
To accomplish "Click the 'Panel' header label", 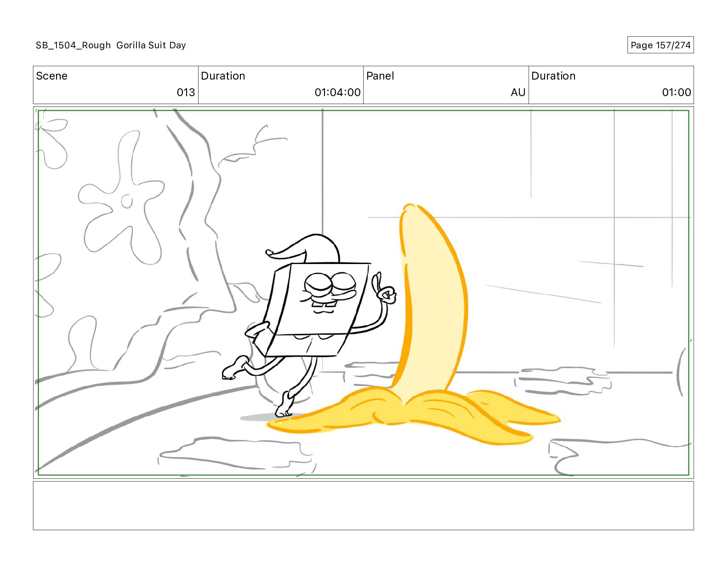I will point(380,76).
